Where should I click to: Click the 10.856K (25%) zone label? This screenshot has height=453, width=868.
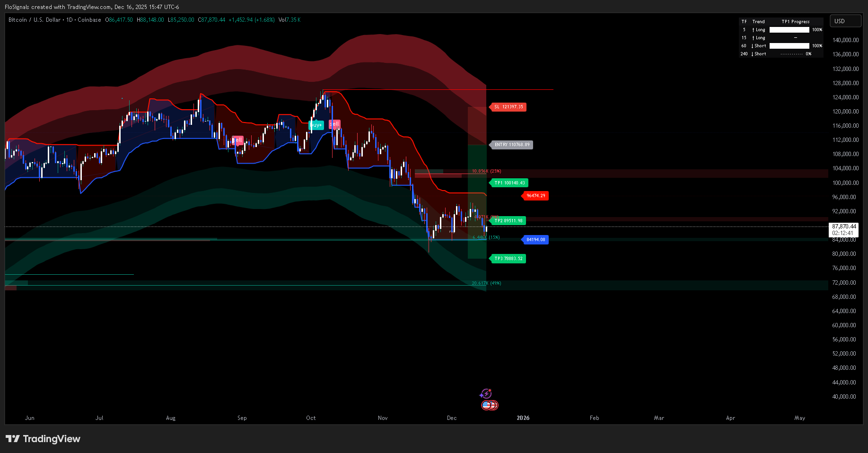coord(486,171)
